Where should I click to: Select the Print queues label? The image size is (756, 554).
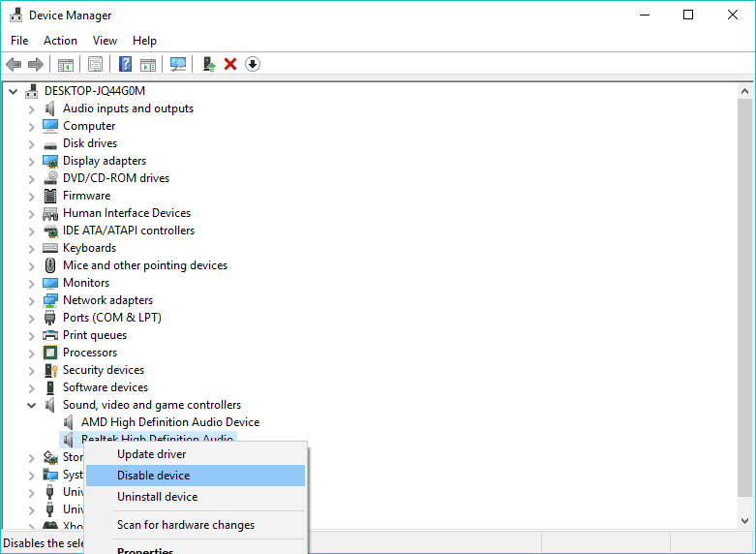tap(95, 335)
